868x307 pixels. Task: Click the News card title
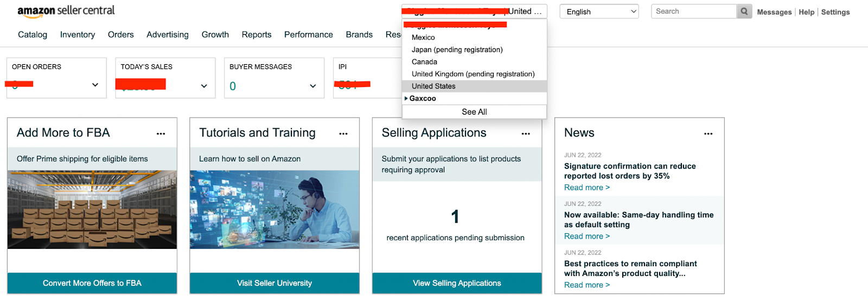579,133
